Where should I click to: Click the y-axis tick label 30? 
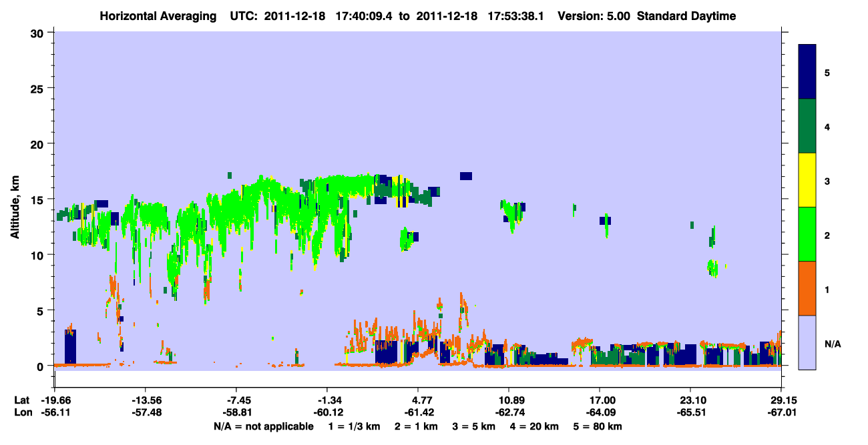point(39,32)
